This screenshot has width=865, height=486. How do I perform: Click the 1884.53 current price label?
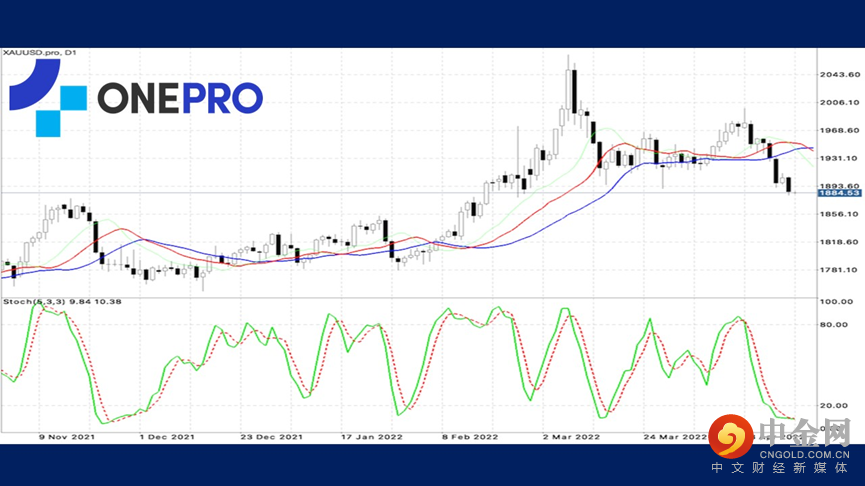(x=839, y=193)
